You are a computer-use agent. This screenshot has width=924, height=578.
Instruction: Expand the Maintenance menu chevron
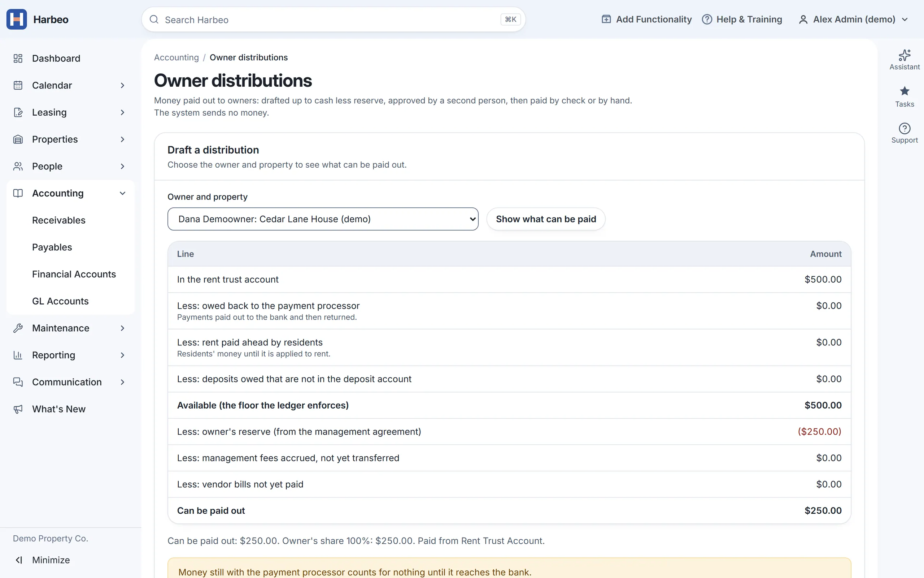point(123,328)
